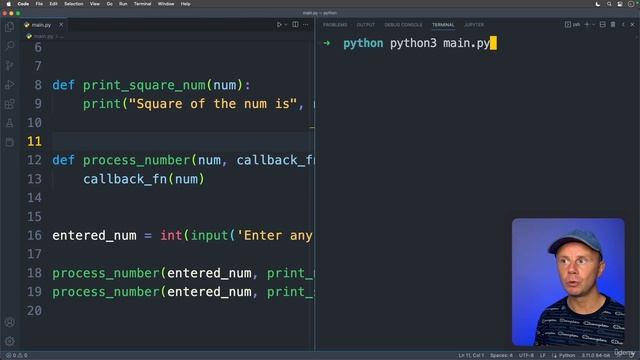The height and width of the screenshot is (360, 640).
Task: Open the File menu
Action: tap(39, 4)
